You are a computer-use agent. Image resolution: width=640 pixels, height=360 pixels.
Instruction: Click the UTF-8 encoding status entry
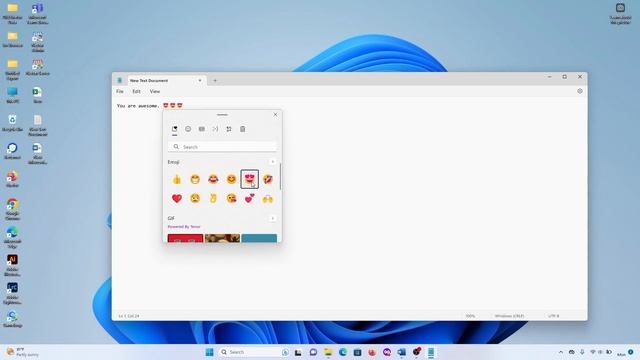pos(554,316)
